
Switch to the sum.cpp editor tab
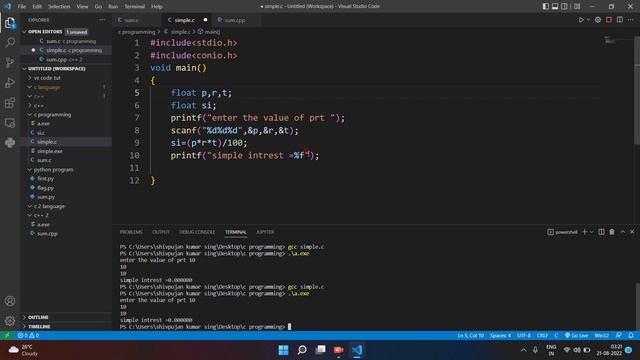(x=235, y=20)
